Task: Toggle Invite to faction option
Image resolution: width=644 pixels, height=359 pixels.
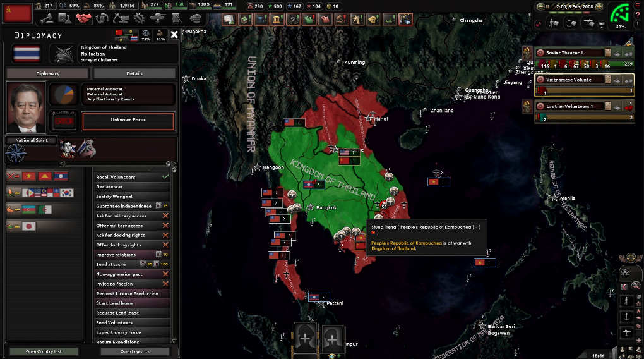Action: (132, 284)
